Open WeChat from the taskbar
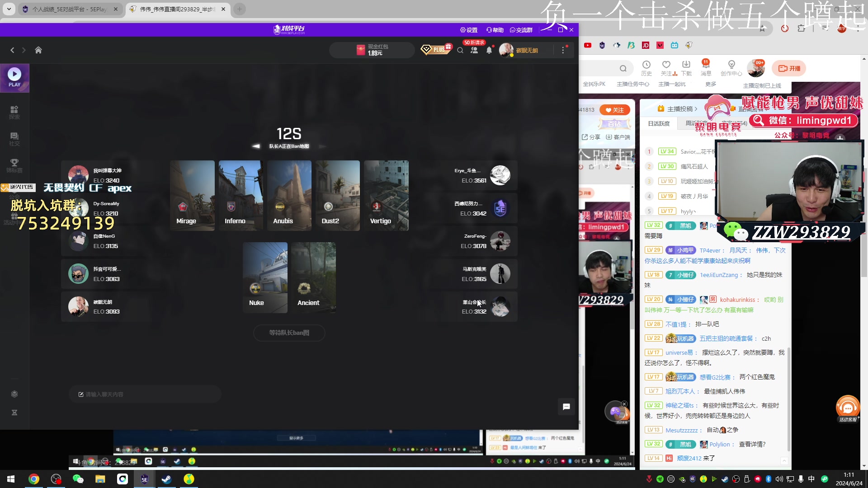 (x=78, y=479)
